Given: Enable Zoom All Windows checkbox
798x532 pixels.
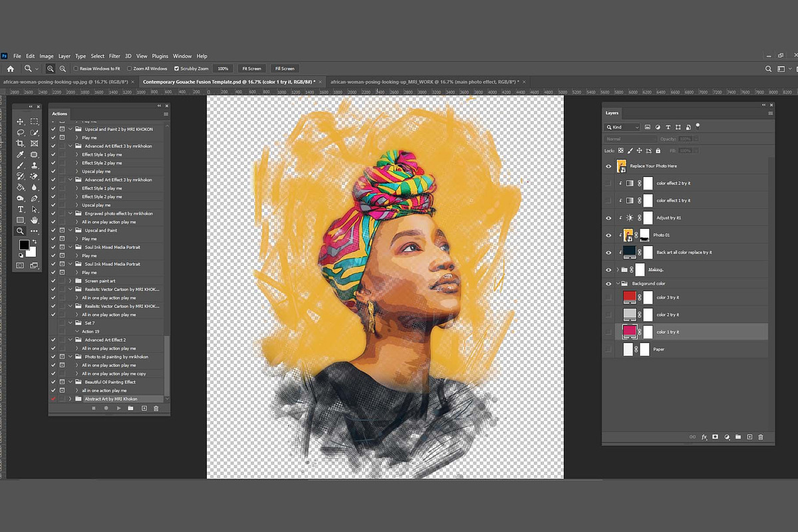Looking at the screenshot, I should coord(129,68).
